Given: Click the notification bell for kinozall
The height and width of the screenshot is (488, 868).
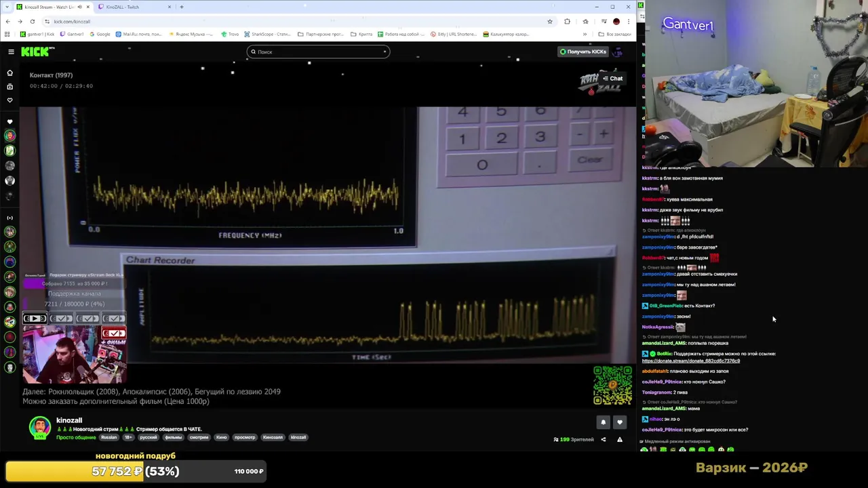Looking at the screenshot, I should click(603, 422).
